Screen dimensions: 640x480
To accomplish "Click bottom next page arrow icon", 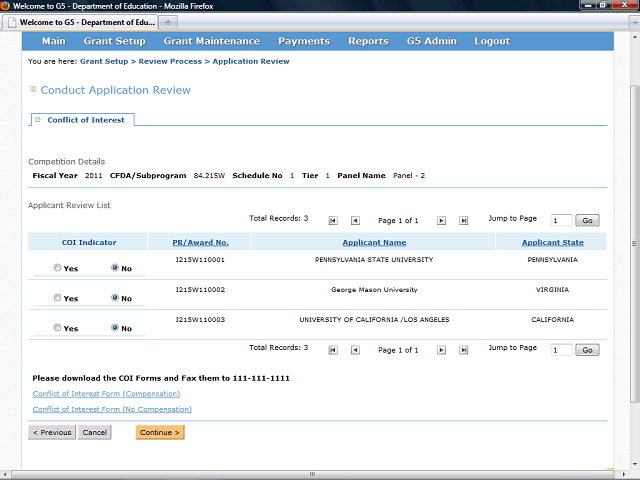I will 441,350.
